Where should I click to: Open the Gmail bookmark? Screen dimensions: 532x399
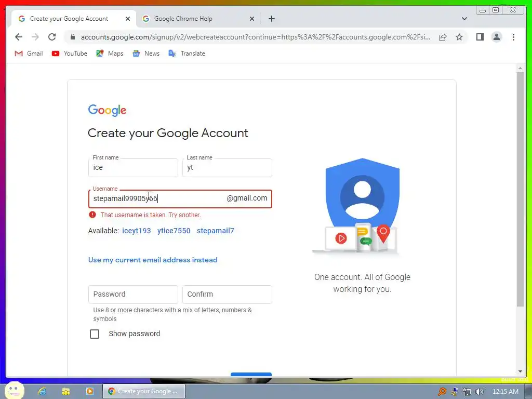[29, 54]
